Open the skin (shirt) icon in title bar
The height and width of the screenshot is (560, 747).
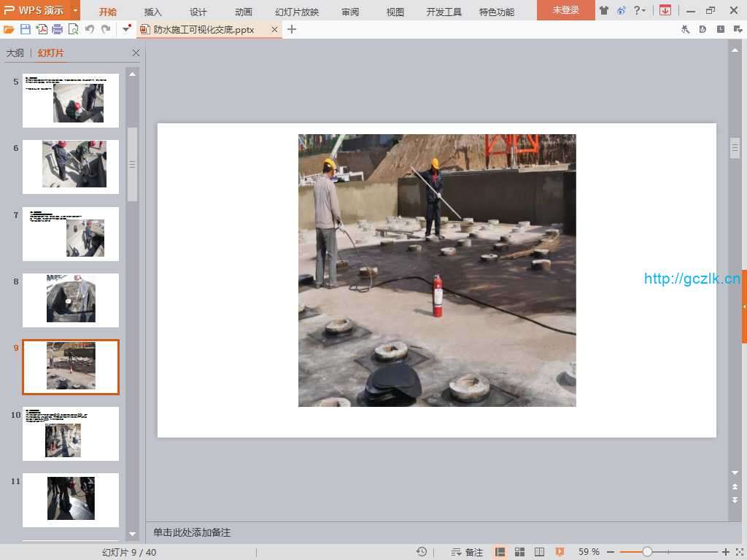(x=604, y=10)
